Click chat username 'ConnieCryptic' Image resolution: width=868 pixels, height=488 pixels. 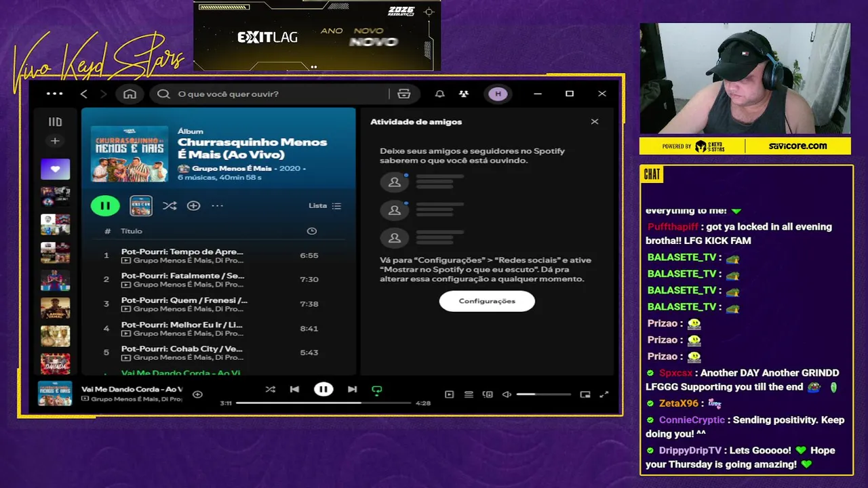[x=692, y=420]
